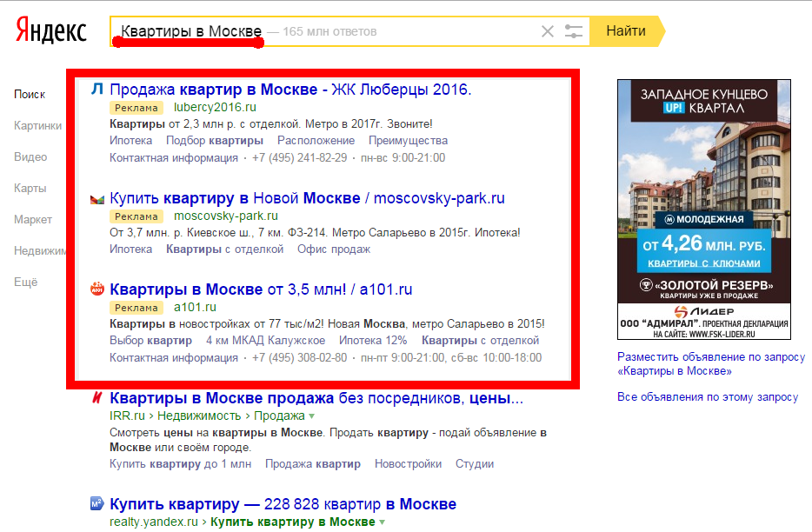Viewport: 812px width, 532px height.
Task: Open Ипотека 12% sitelink
Action: tap(373, 341)
